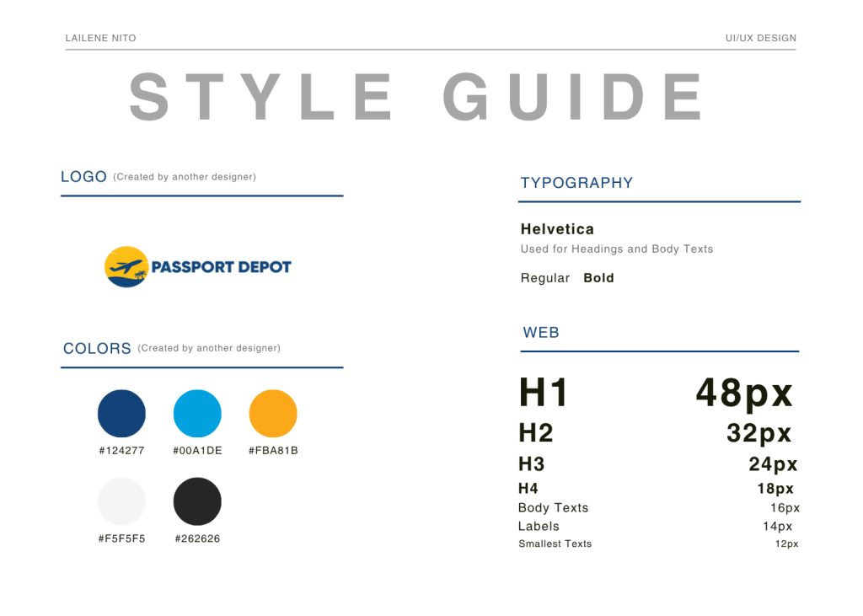Image resolution: width=863 pixels, height=616 pixels.
Task: Click the Bold font weight label
Action: tap(598, 278)
